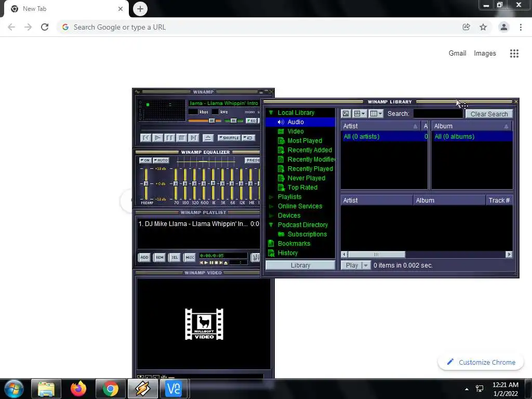This screenshot has height=399, width=532.
Task: Click the scrolling song title display
Action: click(224, 103)
